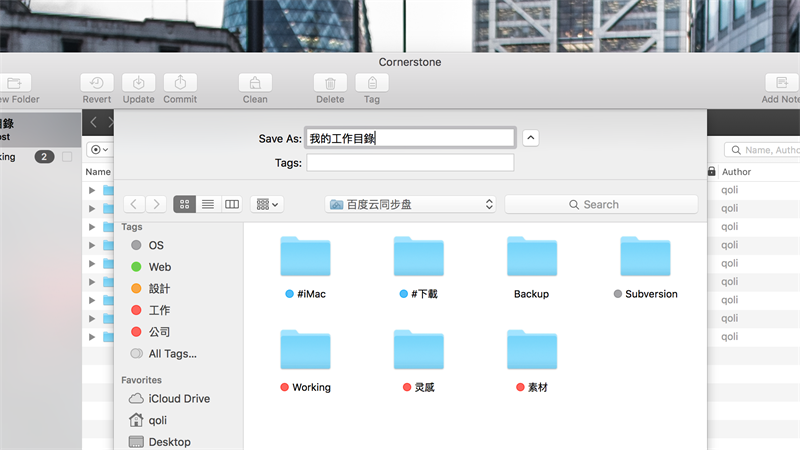Click All Tags... in sidebar
800x450 pixels.
pos(172,353)
